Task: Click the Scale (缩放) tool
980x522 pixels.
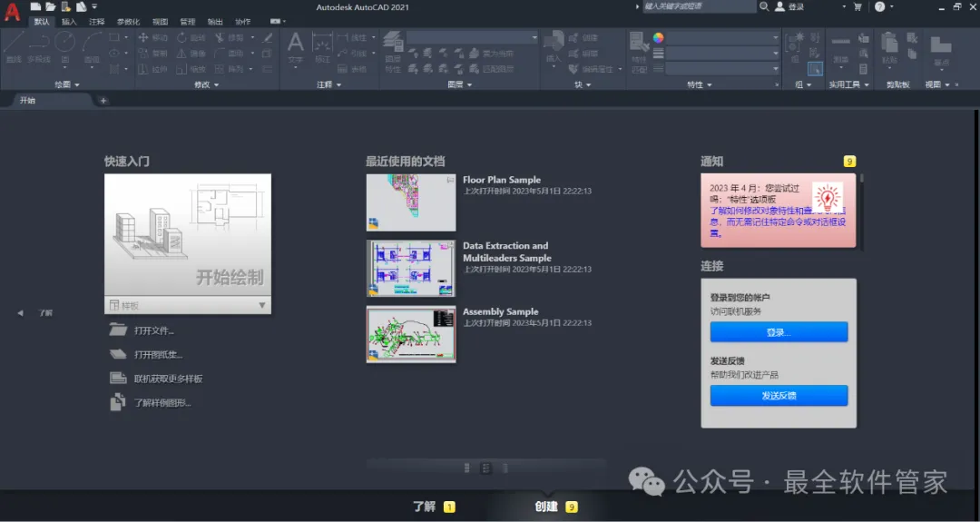Action: pos(191,69)
